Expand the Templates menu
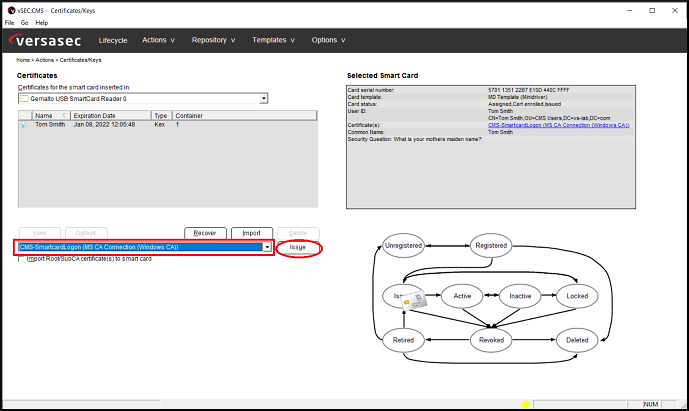Screen dimensions: 689x411 273,40
